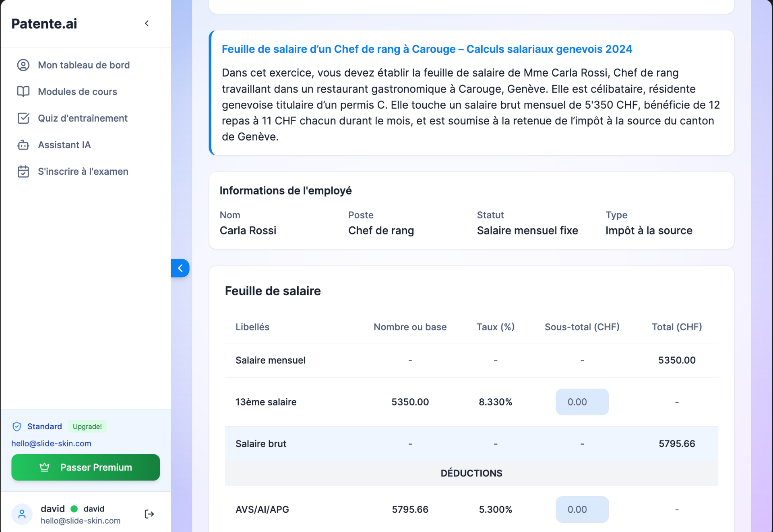Click the exercise title about Chef de rang
Screen dimensions: 773x532
point(427,49)
